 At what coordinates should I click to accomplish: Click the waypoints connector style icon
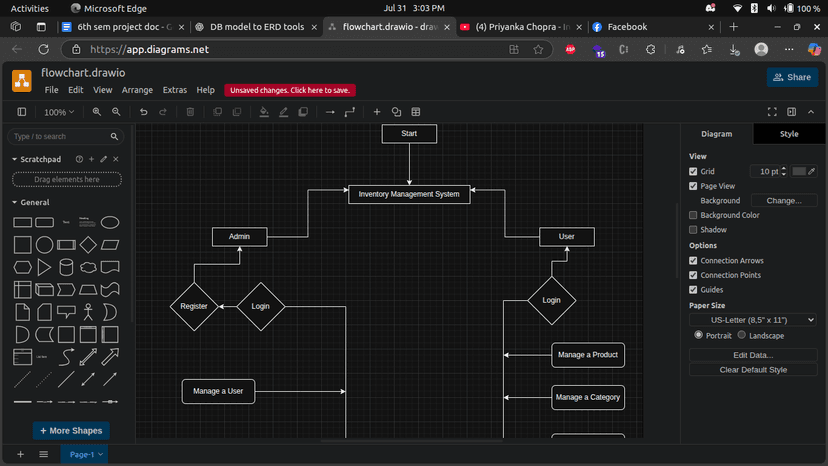(x=350, y=112)
